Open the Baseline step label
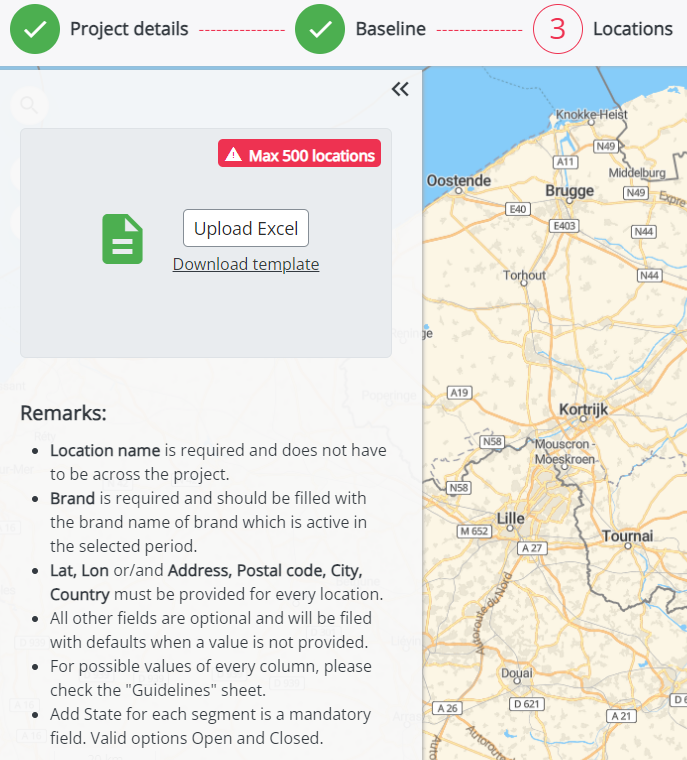 391,29
